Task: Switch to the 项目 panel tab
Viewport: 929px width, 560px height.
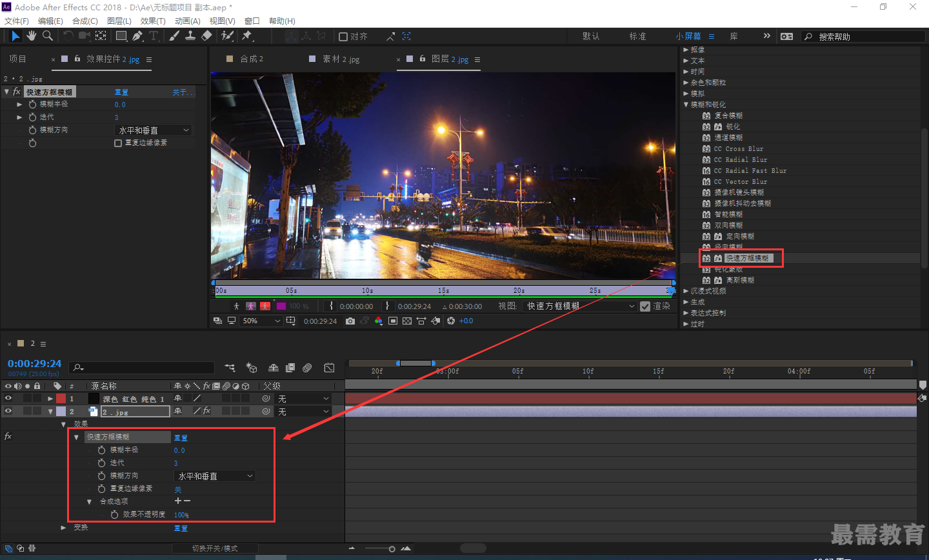Action: pos(17,59)
